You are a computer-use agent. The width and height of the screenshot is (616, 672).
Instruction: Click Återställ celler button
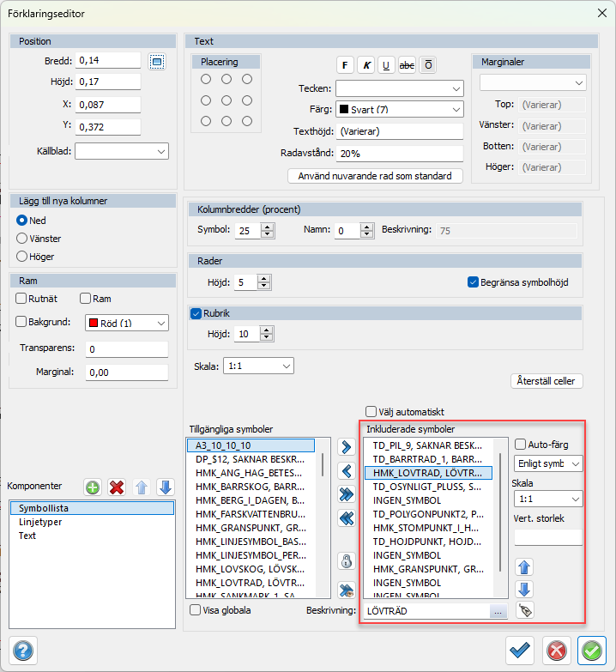tap(547, 381)
